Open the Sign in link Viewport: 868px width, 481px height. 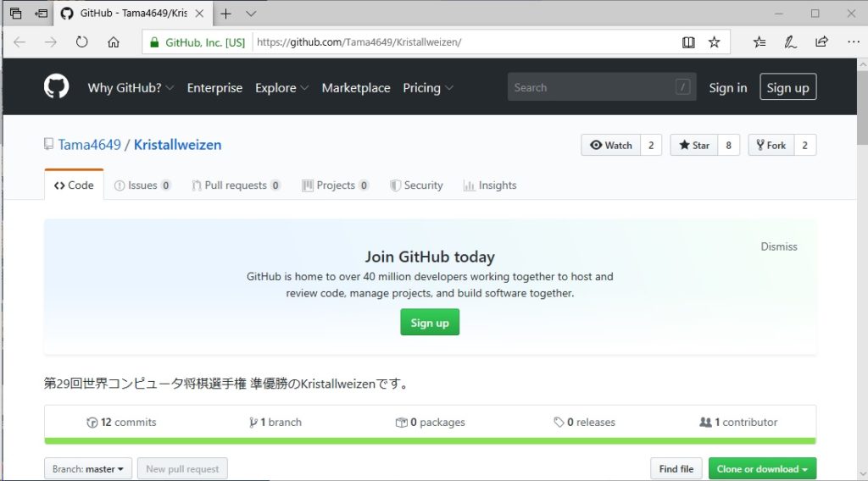[x=728, y=87]
